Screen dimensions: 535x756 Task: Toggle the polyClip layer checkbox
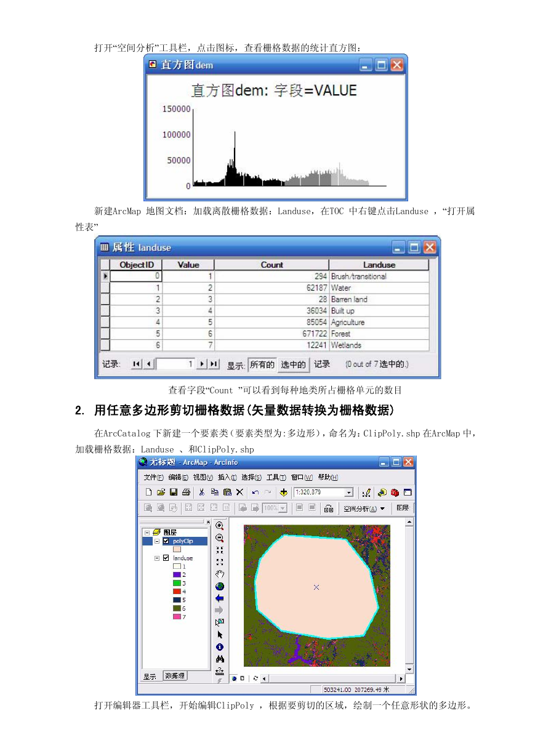point(166,541)
